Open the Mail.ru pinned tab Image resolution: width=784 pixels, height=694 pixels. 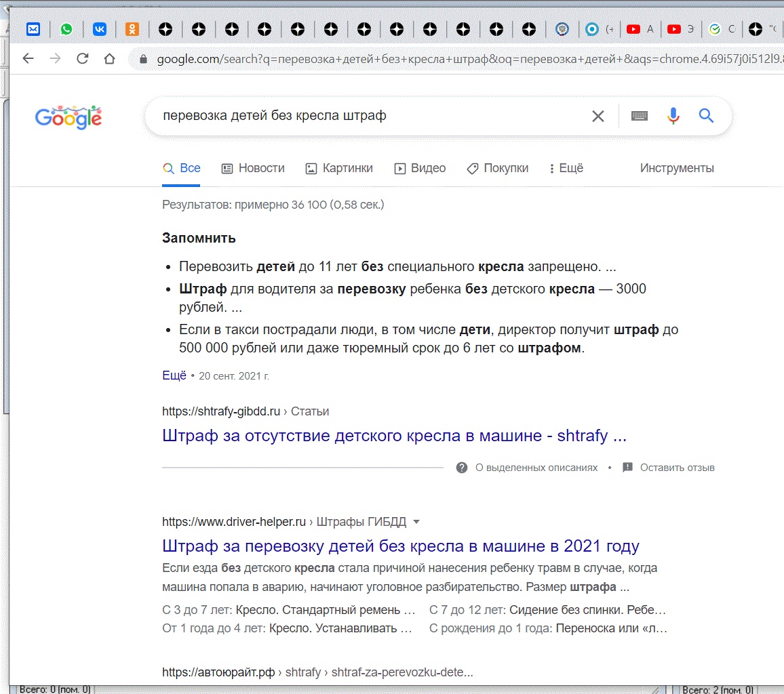33,29
